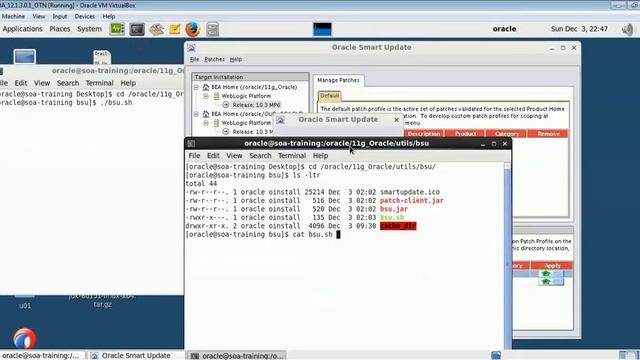Click the clock showing Sun Dec 3, 22:47
Screen dimensions: 640x360
pyautogui.click(x=579, y=29)
